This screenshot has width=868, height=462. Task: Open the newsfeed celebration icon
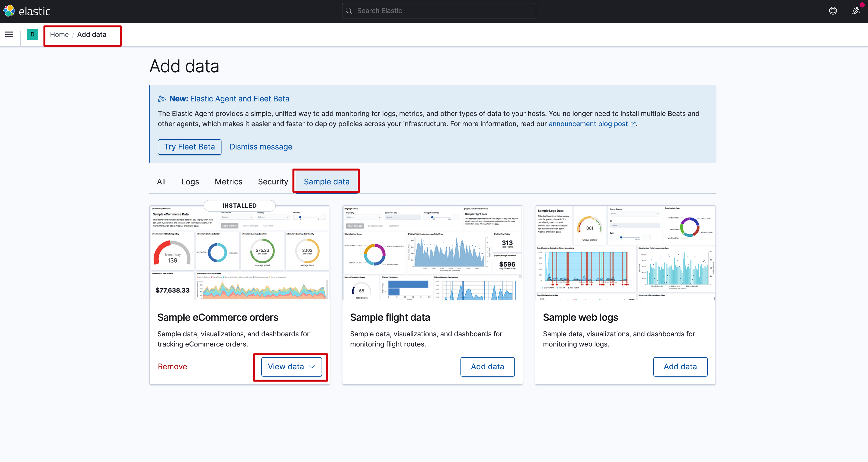tap(856, 11)
